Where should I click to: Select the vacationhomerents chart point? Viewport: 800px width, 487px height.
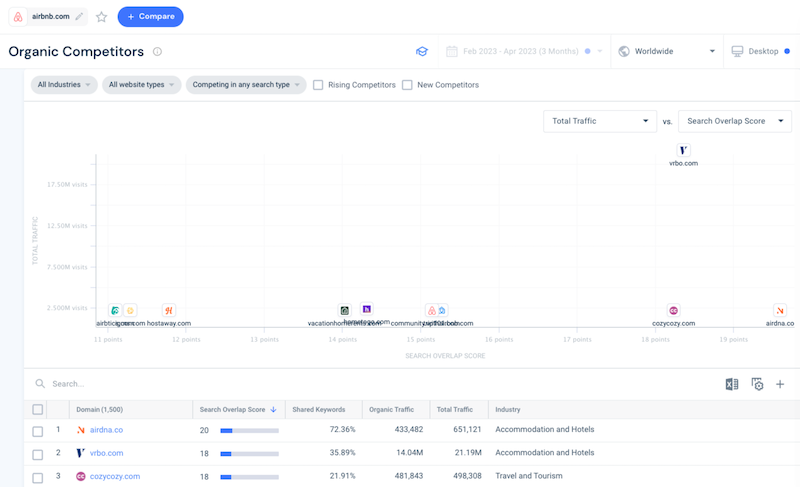click(345, 310)
